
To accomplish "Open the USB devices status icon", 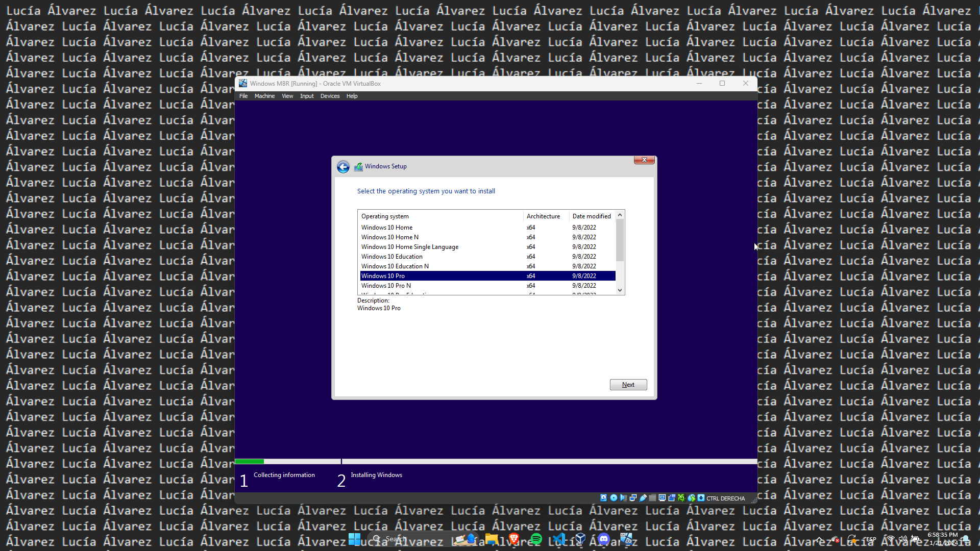I will pos(643,498).
